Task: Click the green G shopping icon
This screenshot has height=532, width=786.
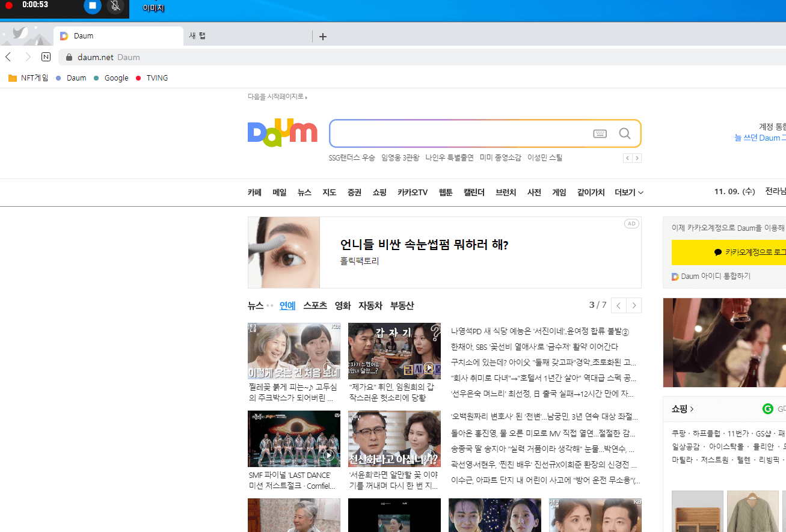Action: (x=768, y=409)
